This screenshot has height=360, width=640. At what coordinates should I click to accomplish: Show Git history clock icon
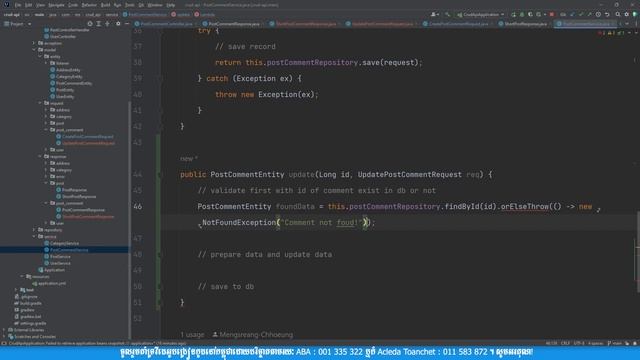point(598,15)
